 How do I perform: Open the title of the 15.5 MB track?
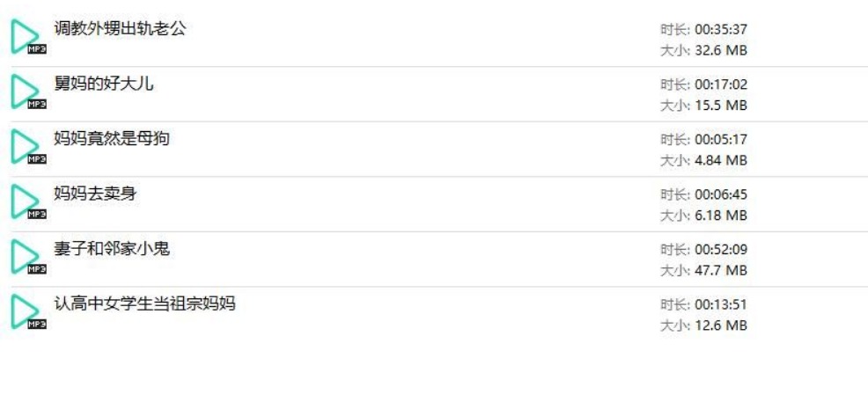point(104,84)
